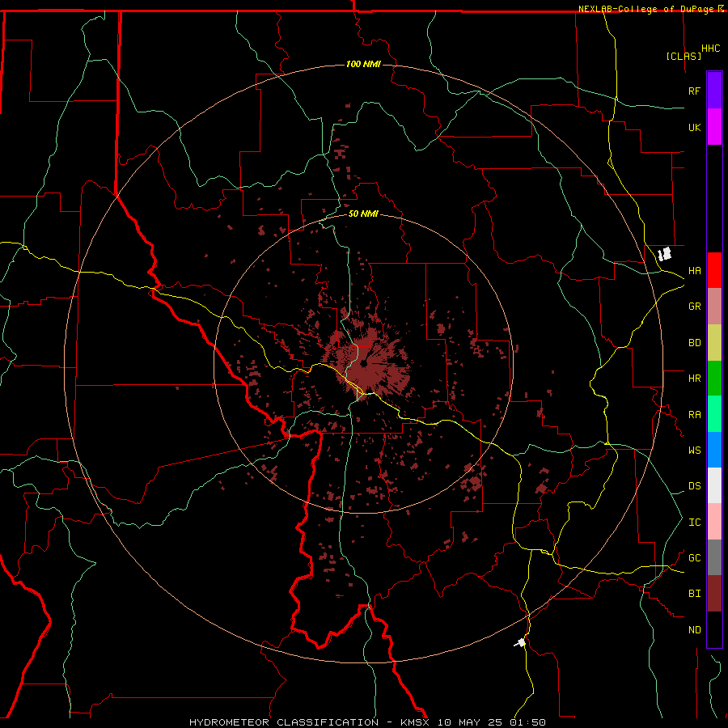This screenshot has height=728, width=728.
Task: Click the green HR legend swatch
Action: coord(714,379)
